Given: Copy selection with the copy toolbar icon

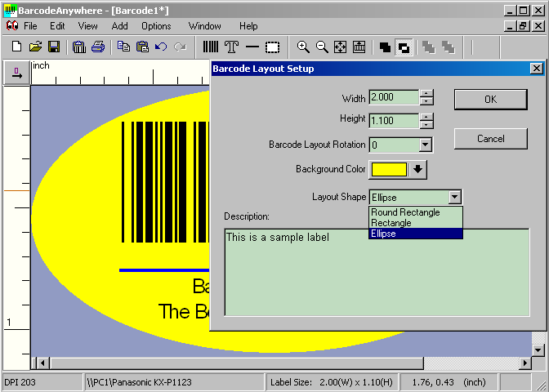Looking at the screenshot, I should click(x=123, y=47).
